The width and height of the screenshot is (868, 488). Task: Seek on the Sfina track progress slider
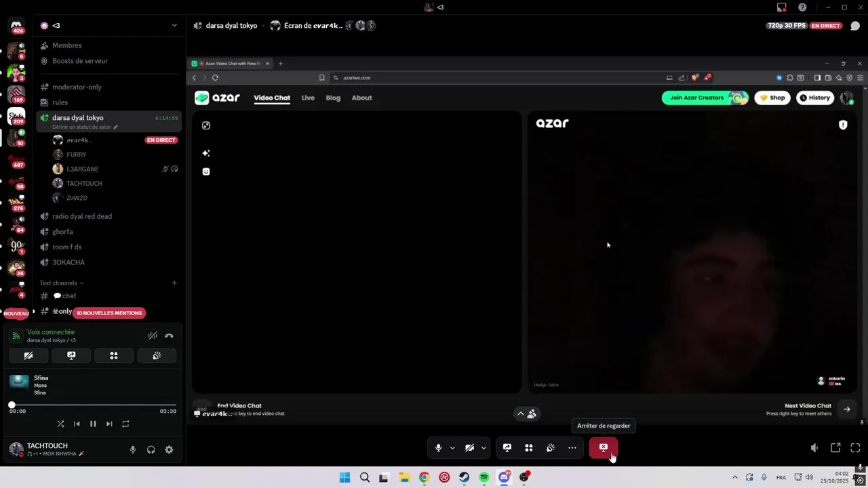tap(94, 405)
